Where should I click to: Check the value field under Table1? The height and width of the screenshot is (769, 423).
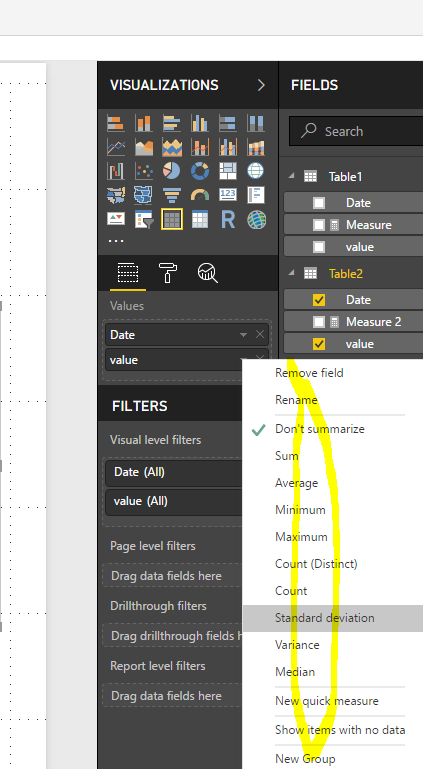point(319,247)
